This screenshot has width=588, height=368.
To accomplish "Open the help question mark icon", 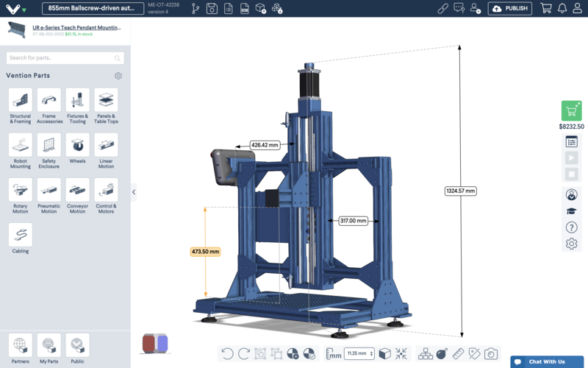I will click(x=572, y=227).
